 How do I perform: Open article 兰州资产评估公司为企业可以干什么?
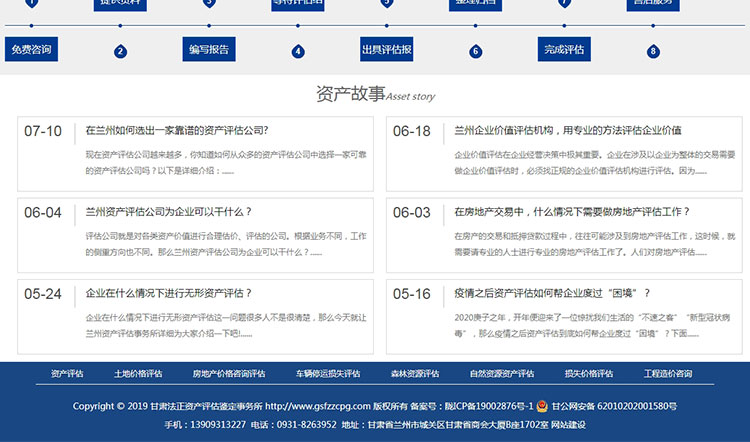coord(168,212)
